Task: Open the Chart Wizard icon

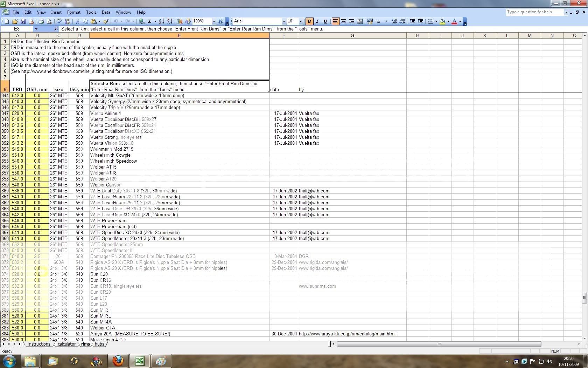Action: point(180,21)
